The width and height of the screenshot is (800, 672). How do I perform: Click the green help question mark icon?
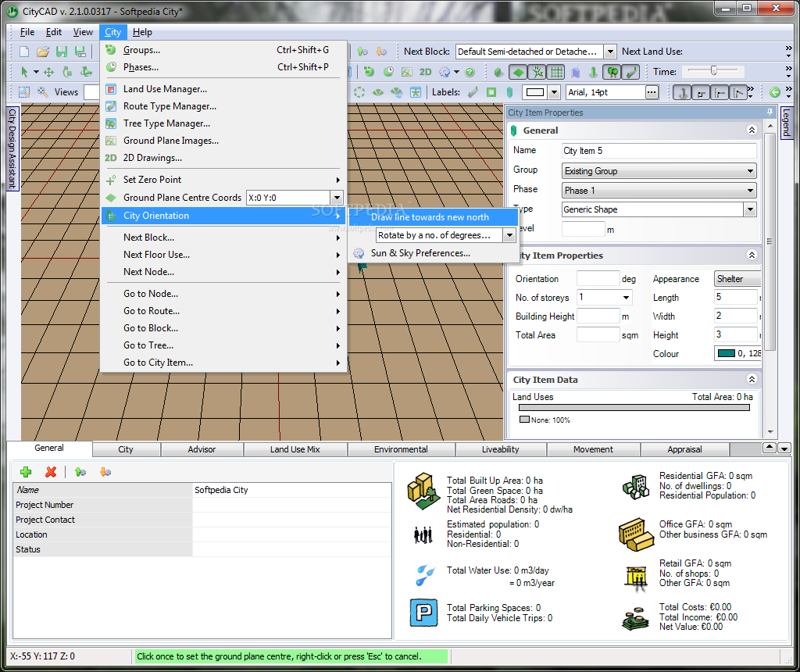[470, 72]
